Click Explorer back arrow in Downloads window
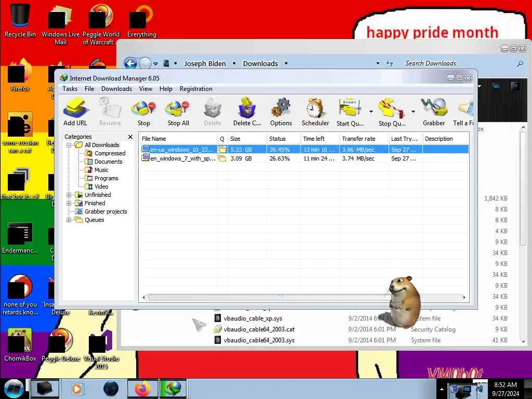This screenshot has height=399, width=532. pos(130,63)
